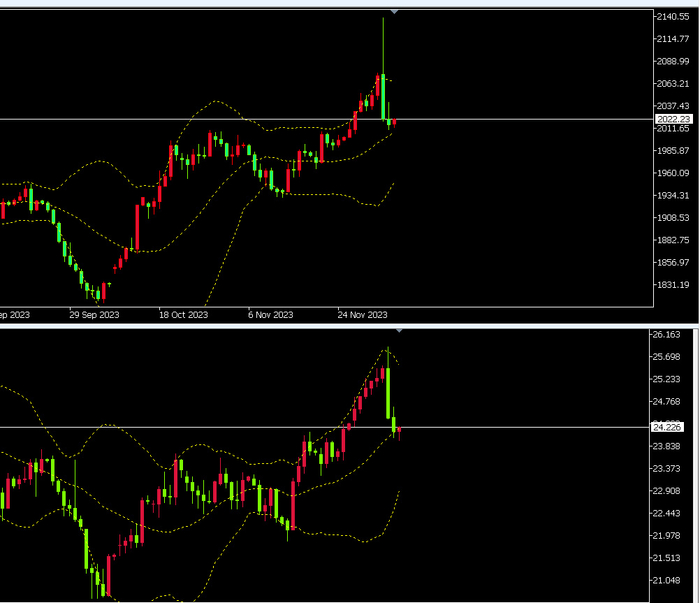This screenshot has height=603, width=700.
Task: Select the 1985.87 price scale label
Action: 673,150
